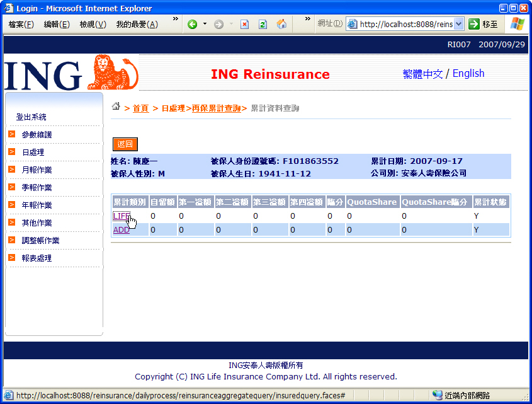The image size is (532, 404).
Task: Open the 編輯(E) menu
Action: [57, 25]
